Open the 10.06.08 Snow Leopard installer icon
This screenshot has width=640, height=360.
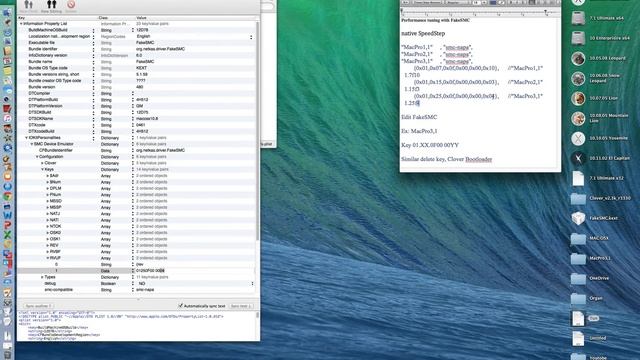click(578, 78)
